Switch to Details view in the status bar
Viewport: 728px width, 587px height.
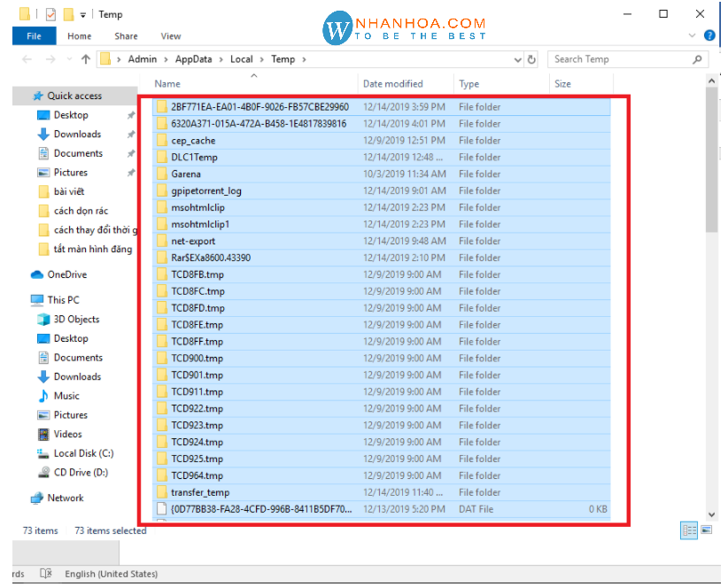689,529
